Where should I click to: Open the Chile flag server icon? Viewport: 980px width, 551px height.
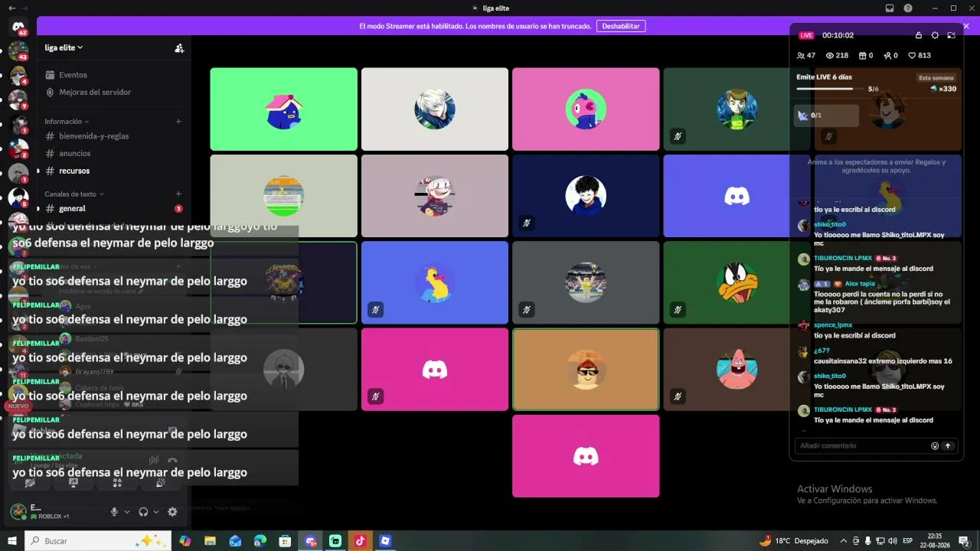click(x=18, y=149)
